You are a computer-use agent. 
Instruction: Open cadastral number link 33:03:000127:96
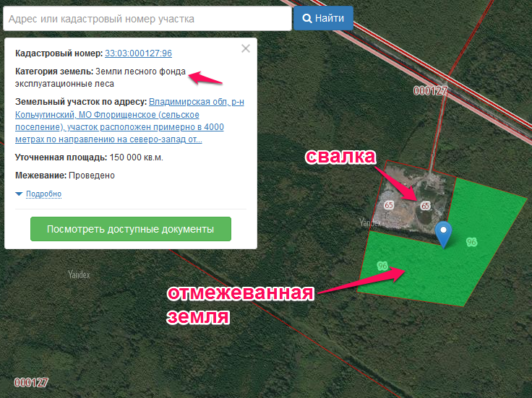click(x=138, y=53)
